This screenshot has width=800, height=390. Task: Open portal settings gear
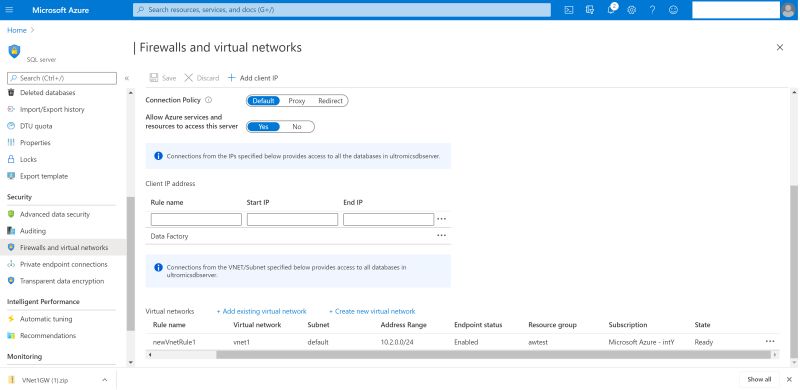[x=632, y=10]
